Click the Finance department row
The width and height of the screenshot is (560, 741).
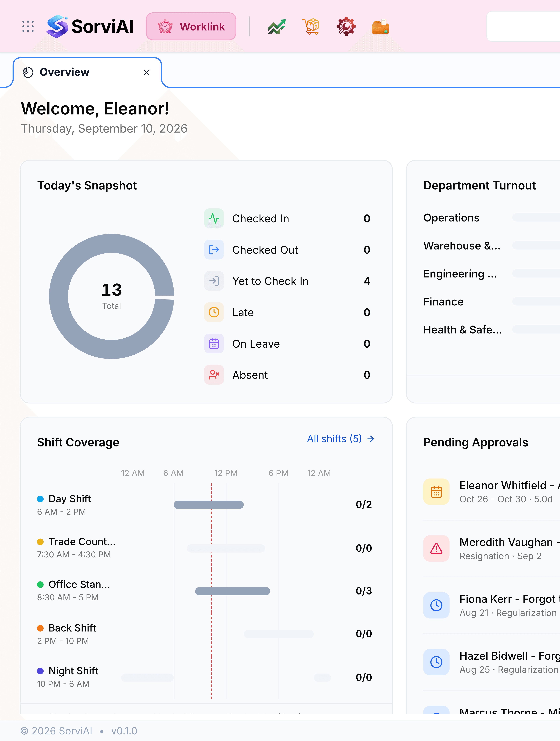click(492, 302)
